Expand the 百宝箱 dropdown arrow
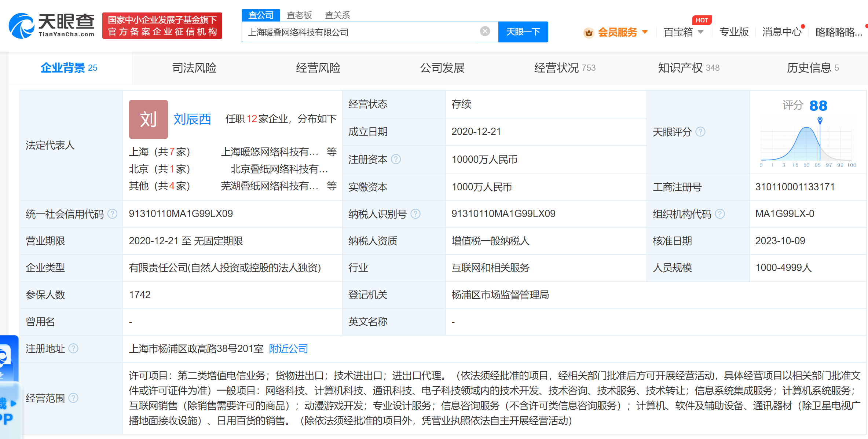 click(700, 32)
